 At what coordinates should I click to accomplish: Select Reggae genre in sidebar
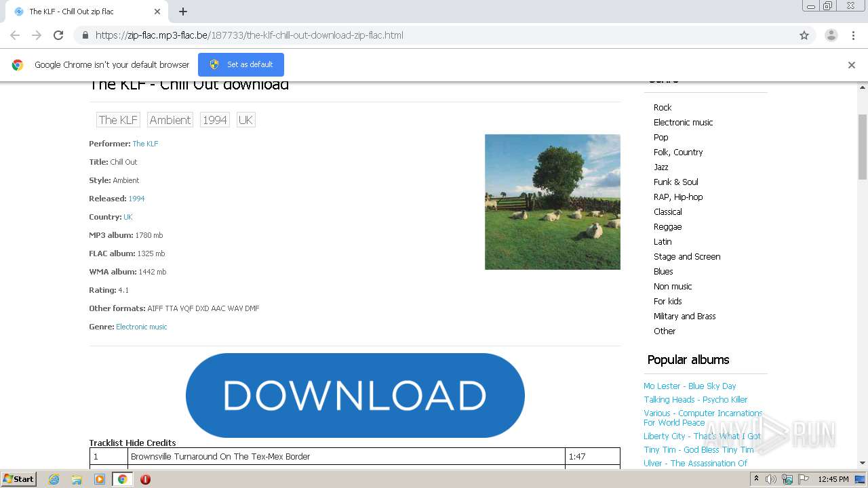click(x=668, y=226)
